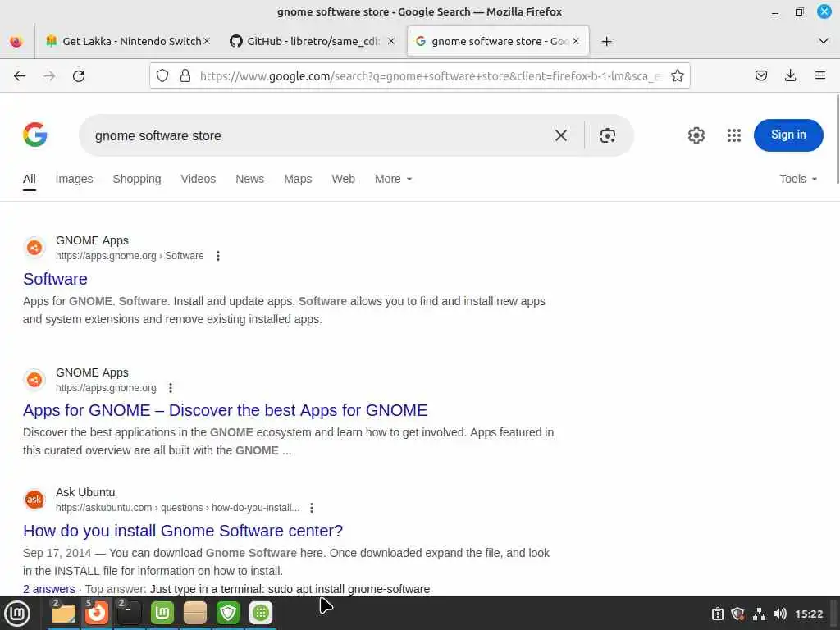Open the Software result link
This screenshot has width=840, height=630.
click(55, 279)
